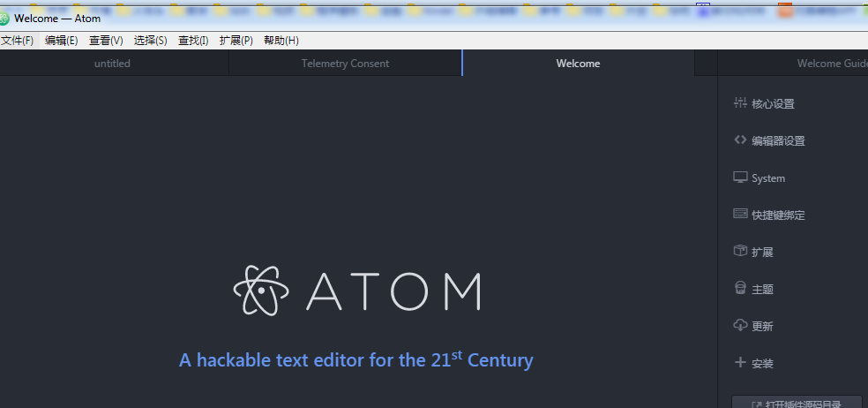Open 核心设置 settings section

pyautogui.click(x=773, y=103)
